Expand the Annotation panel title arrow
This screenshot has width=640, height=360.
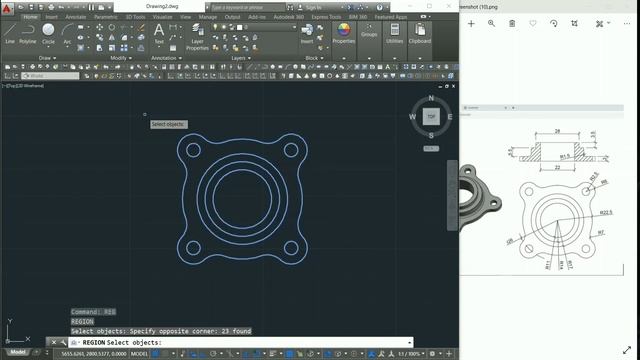coord(180,58)
